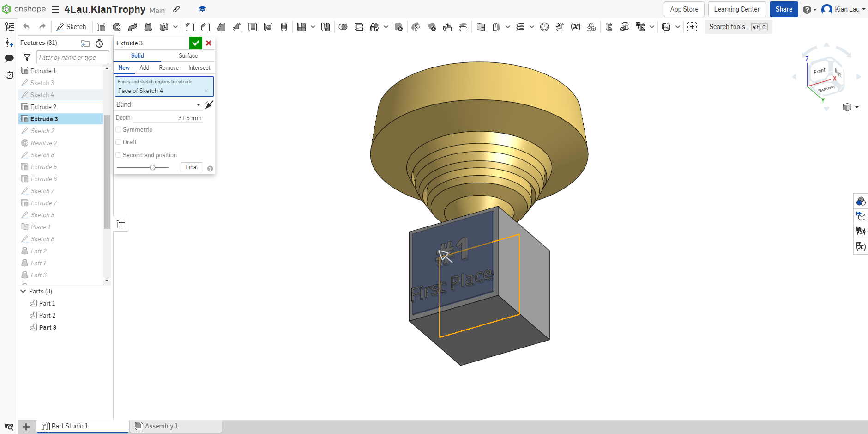Enable the Draft option in Extrude 3
Viewport: 868px width, 434px height.
click(118, 142)
